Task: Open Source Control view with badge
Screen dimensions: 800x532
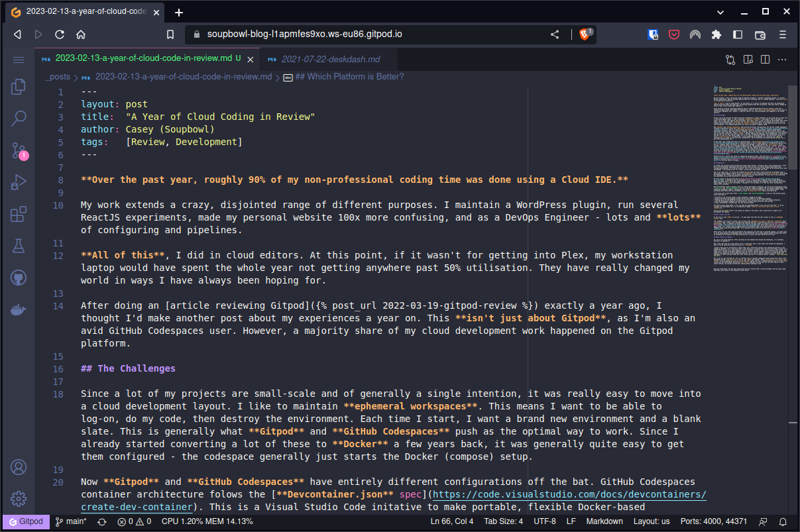Action: click(19, 150)
